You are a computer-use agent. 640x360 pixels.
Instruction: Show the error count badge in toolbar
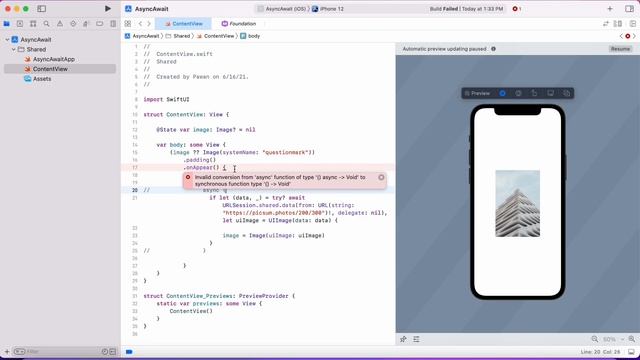pyautogui.click(x=517, y=9)
